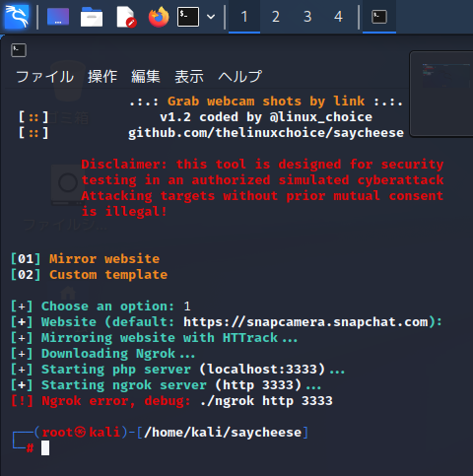Viewport: 473px width, 476px height.
Task: Click the 'Downloading Ngrok' line
Action: click(x=103, y=354)
